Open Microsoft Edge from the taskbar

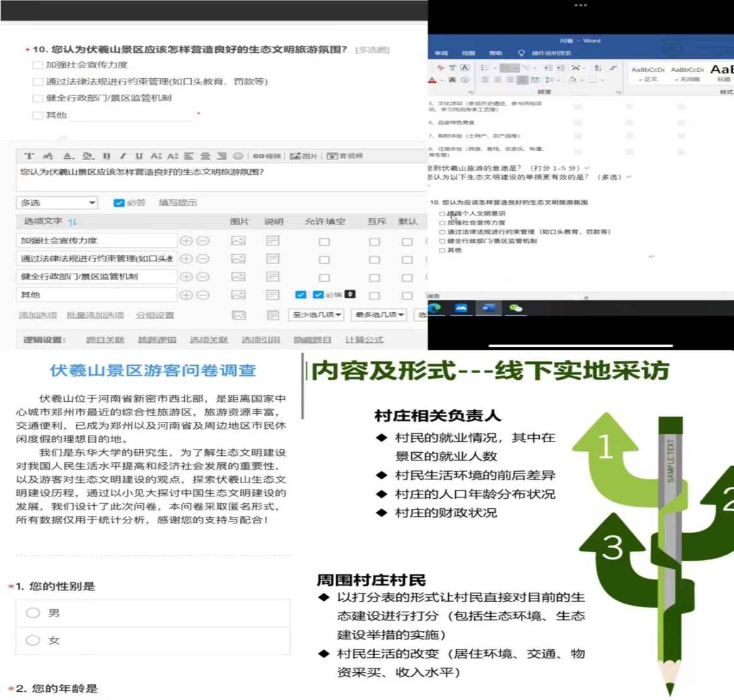(x=434, y=308)
